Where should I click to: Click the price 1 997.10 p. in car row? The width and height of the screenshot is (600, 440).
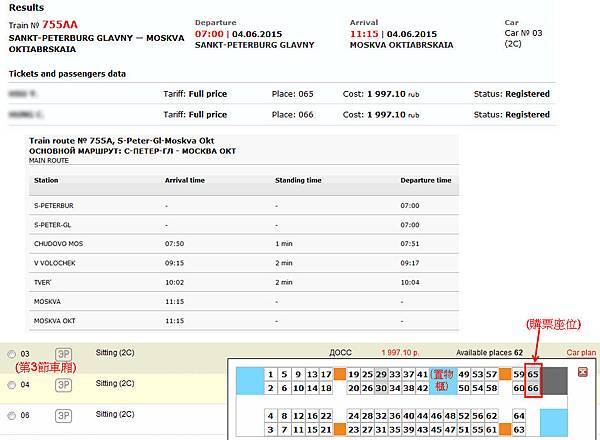pyautogui.click(x=400, y=353)
